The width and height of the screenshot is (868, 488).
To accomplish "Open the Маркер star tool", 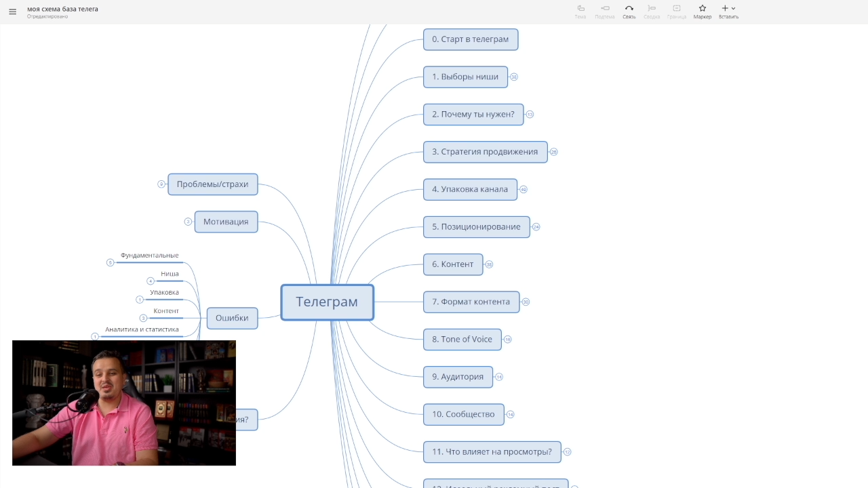I will tap(703, 12).
